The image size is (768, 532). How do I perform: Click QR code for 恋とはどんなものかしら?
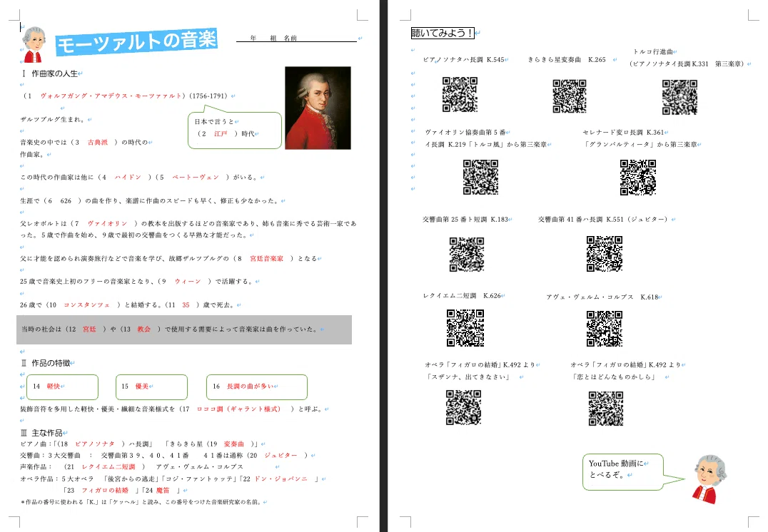606,409
